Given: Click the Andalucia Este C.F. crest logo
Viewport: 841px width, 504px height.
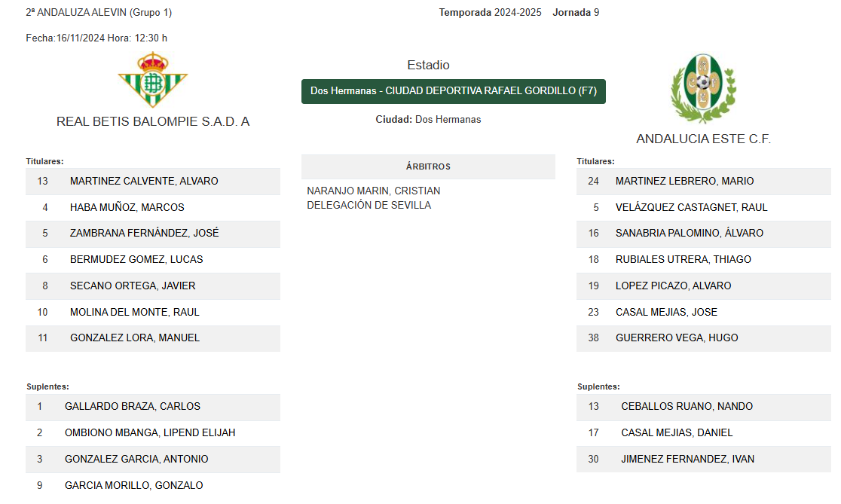Looking at the screenshot, I should 703,88.
